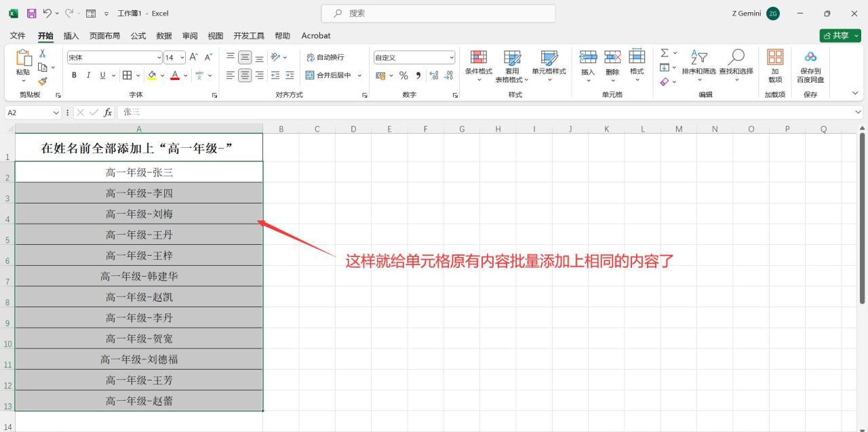This screenshot has height=432, width=868.
Task: Select the Format Painter brush
Action: click(43, 81)
